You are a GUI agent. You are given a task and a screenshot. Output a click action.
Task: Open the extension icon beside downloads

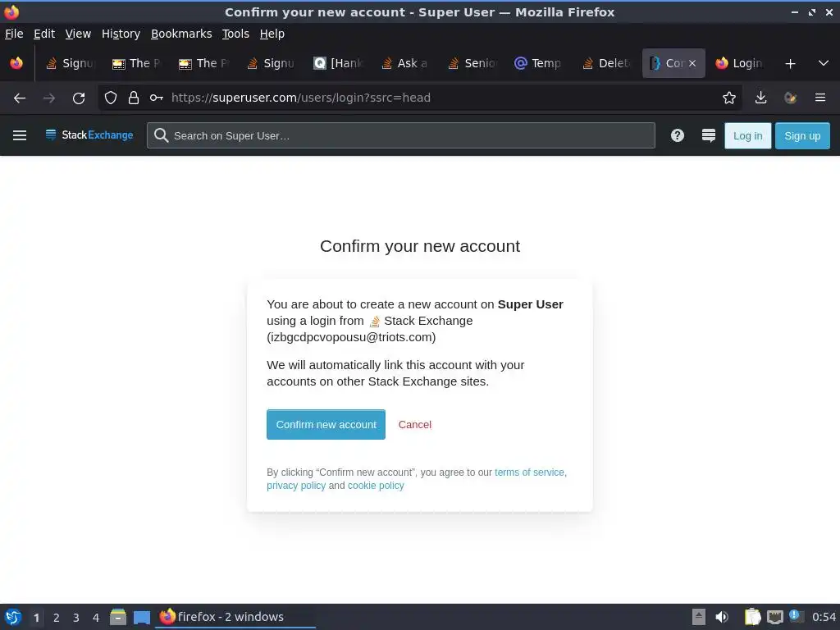pos(790,98)
